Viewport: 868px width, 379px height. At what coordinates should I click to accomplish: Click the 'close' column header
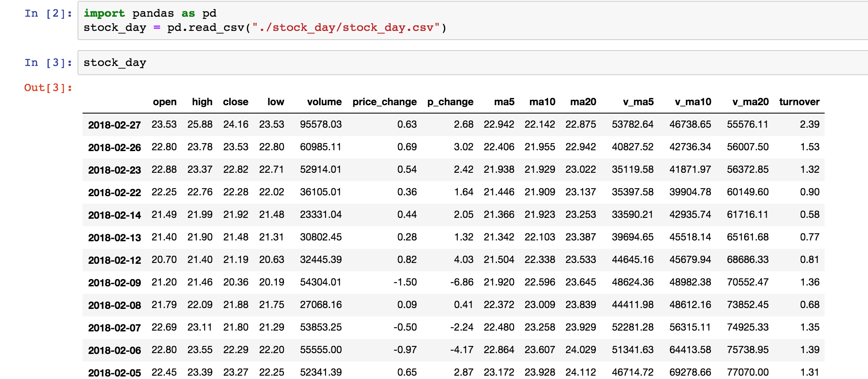(236, 102)
